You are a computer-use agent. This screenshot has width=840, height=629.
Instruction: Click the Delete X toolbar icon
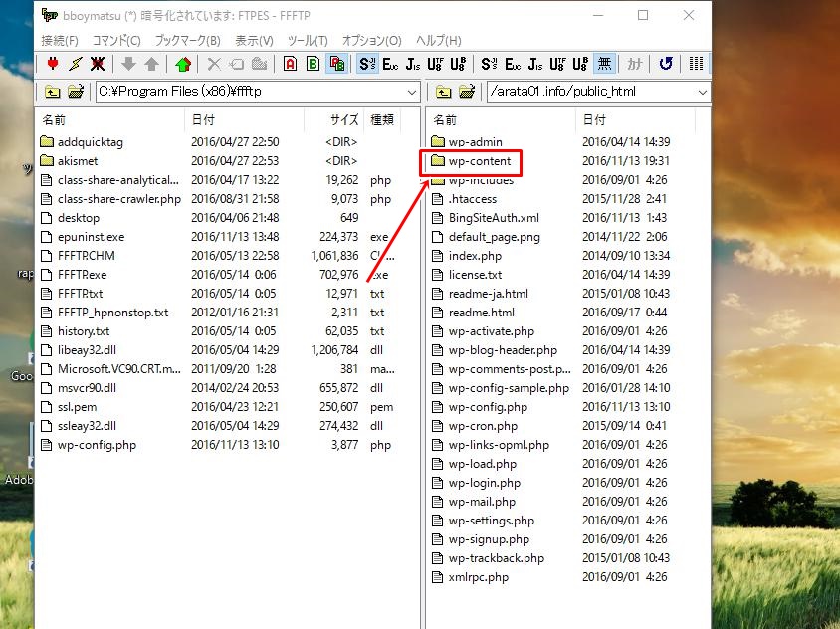click(x=214, y=64)
